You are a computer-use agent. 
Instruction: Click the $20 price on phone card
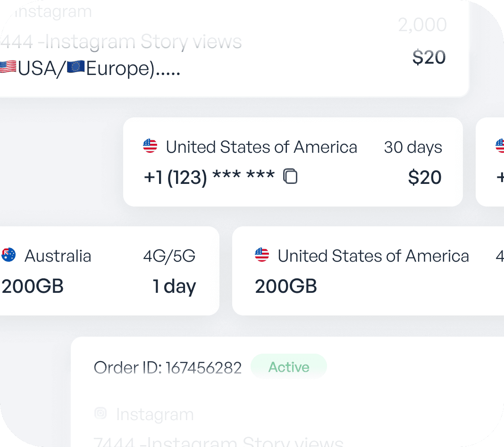[425, 177]
